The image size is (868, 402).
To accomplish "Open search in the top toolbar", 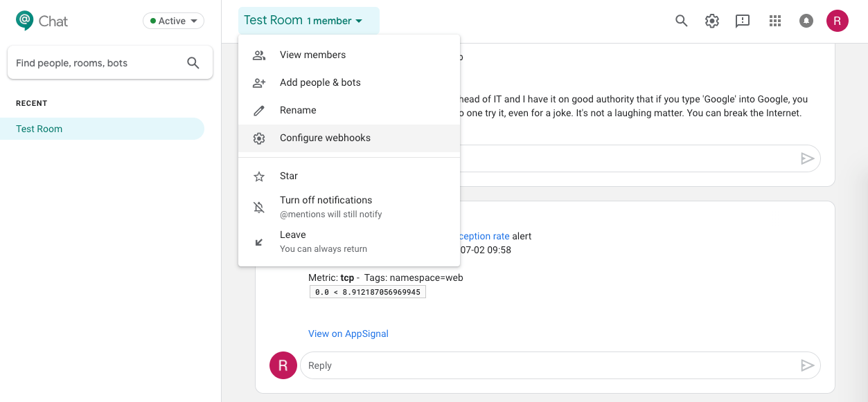I will click(682, 21).
